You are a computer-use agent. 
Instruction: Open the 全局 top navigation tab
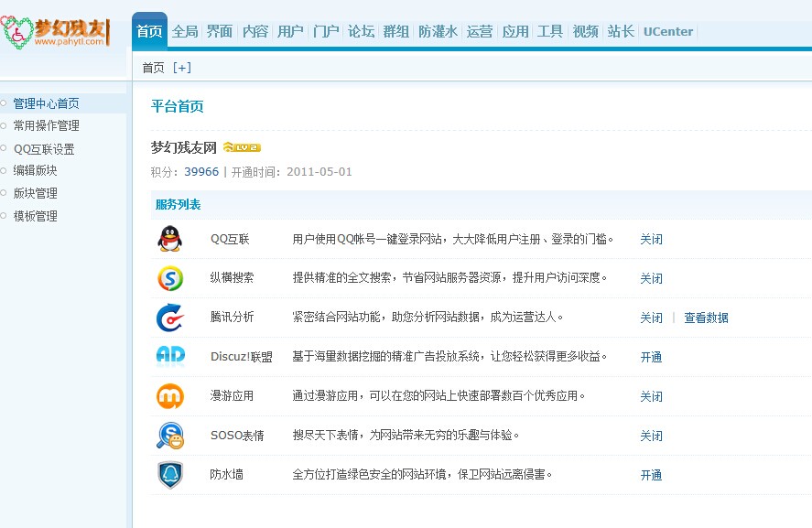click(x=185, y=32)
